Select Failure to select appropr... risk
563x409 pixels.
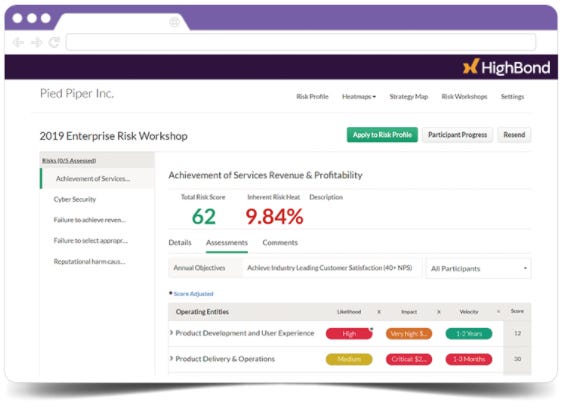tap(90, 241)
